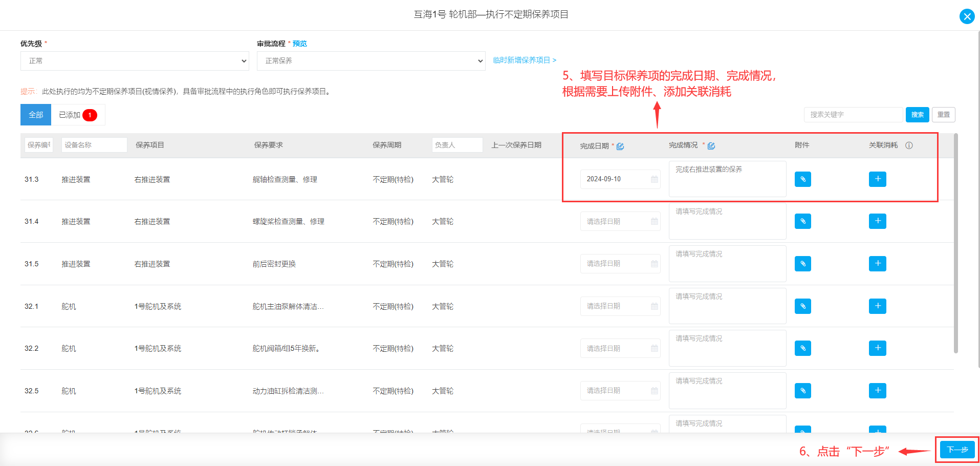Screen dimensions: 980x466
Task: Click the 预览 link beside 审批流程
Action: point(299,44)
